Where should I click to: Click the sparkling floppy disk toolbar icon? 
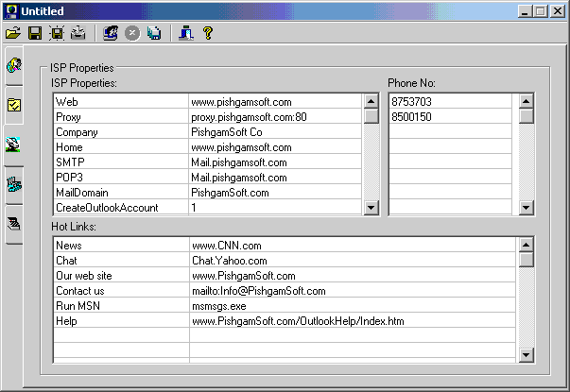click(x=57, y=33)
